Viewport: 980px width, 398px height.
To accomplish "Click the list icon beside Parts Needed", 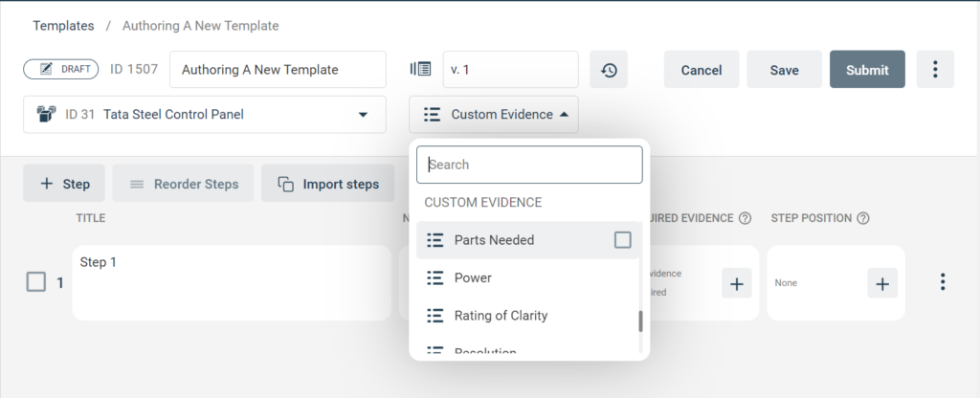I will click(435, 240).
